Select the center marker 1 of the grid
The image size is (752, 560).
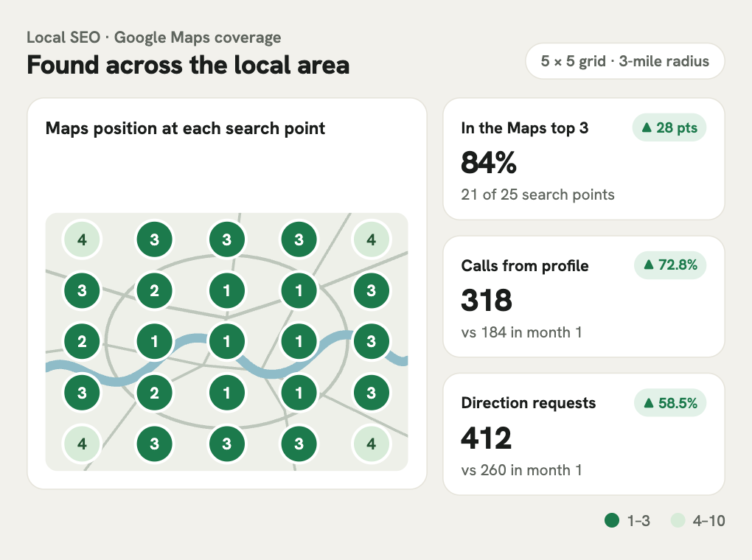[227, 341]
